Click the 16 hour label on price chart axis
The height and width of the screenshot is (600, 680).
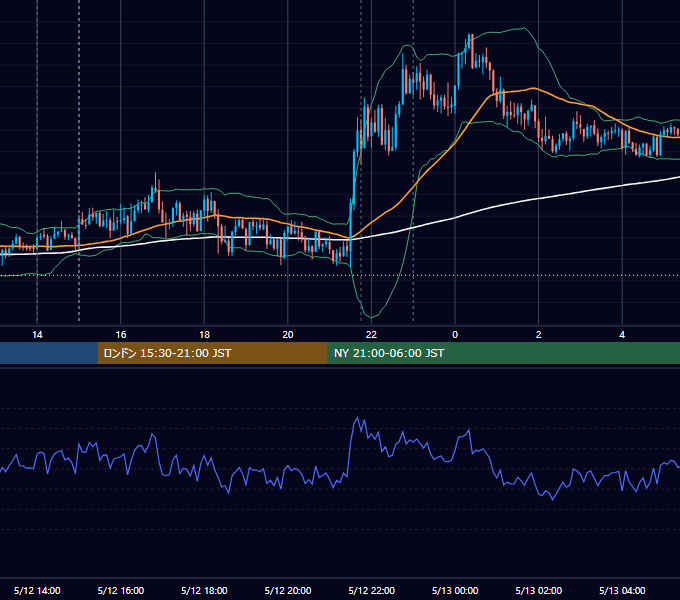pos(121,335)
